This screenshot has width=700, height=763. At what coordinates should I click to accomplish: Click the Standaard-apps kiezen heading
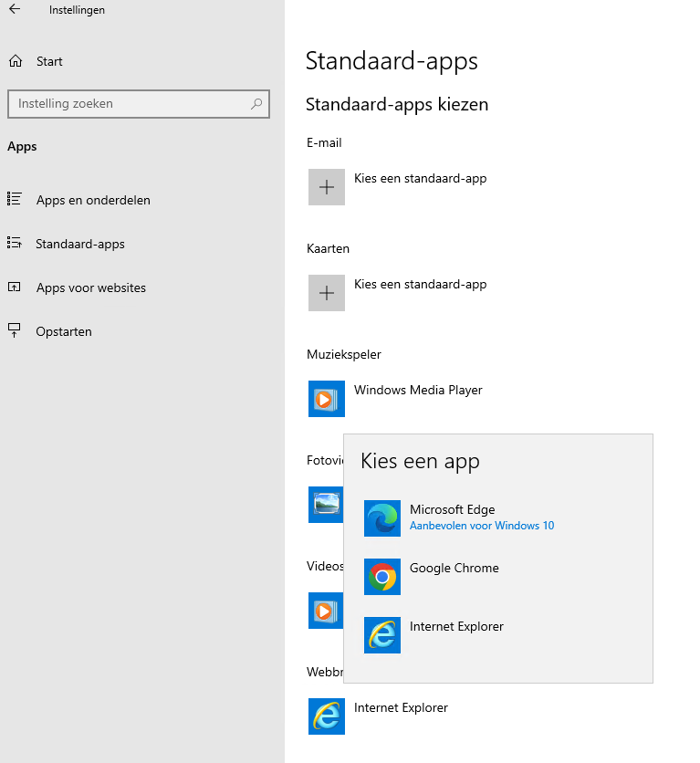point(397,105)
